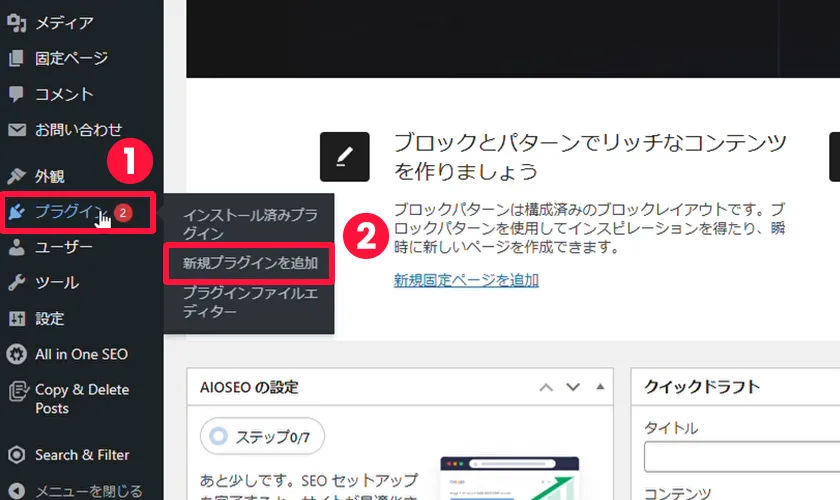The width and height of the screenshot is (840, 500).
Task: Click the Copy & Delete Posts icon
Action: [x=16, y=391]
